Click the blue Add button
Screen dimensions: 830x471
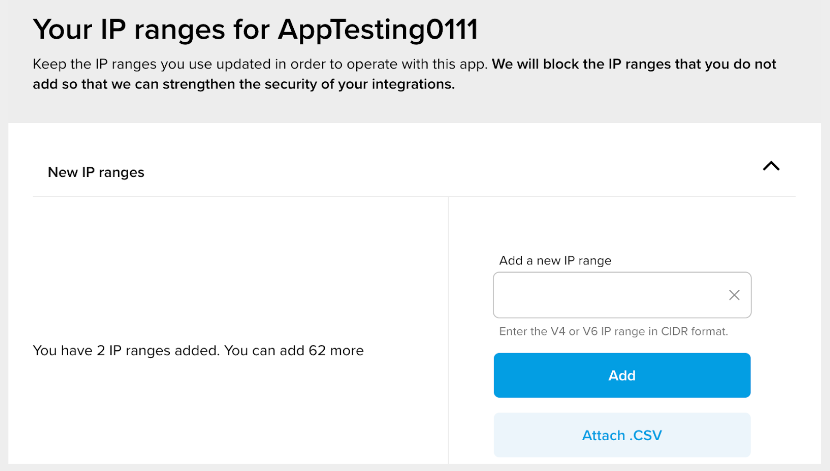click(x=622, y=375)
